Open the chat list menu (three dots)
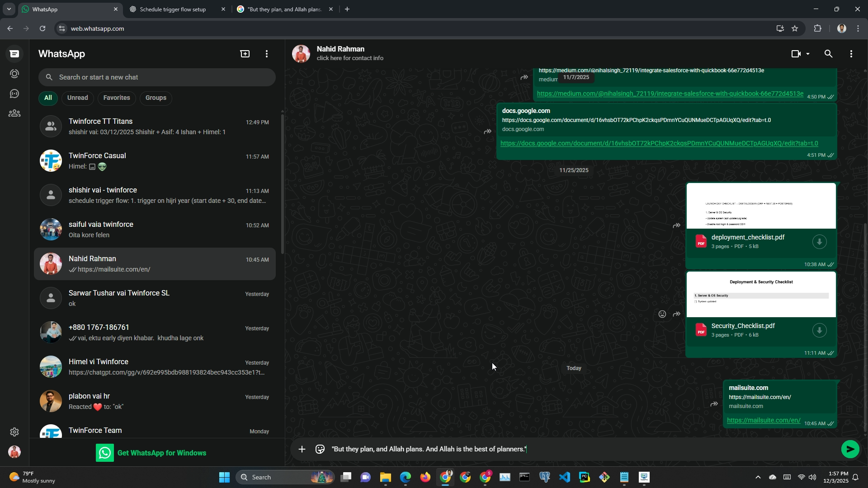The image size is (868, 488). (267, 54)
